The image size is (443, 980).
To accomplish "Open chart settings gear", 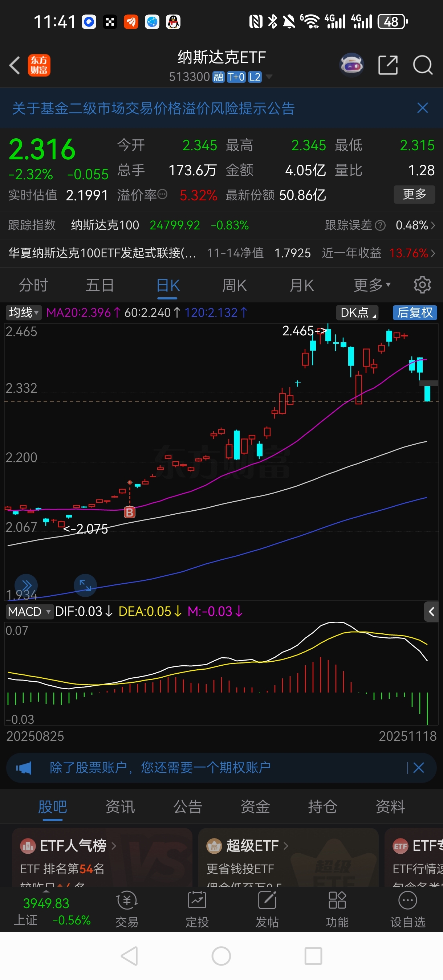I will click(x=422, y=285).
